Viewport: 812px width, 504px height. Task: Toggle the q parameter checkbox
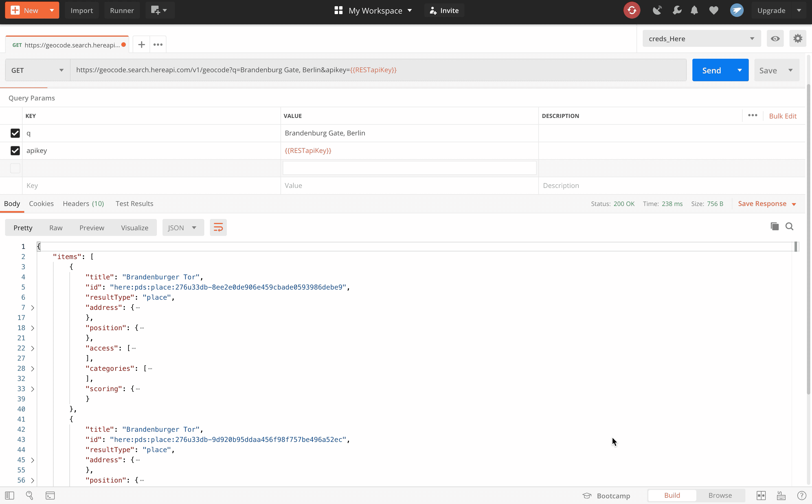pos(15,133)
